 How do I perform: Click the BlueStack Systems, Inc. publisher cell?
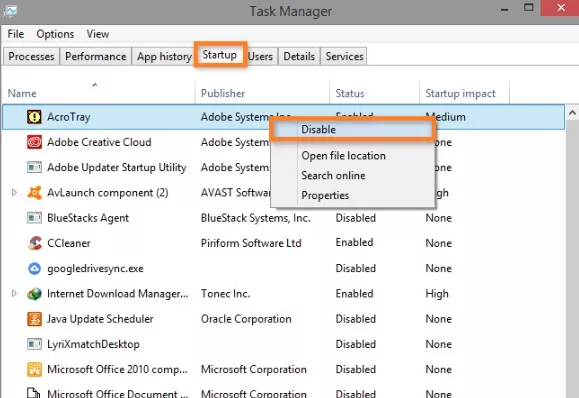coord(256,218)
